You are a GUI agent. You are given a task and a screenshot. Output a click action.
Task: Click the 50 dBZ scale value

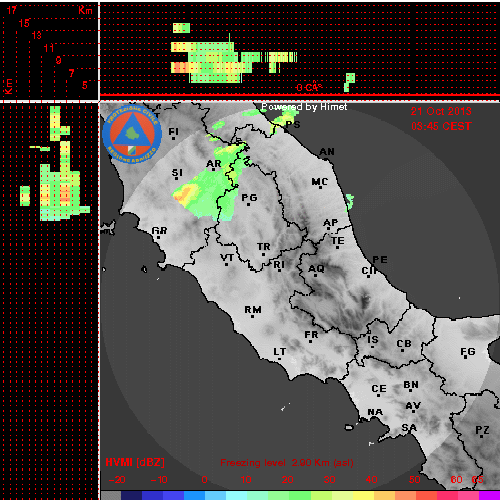(x=414, y=480)
